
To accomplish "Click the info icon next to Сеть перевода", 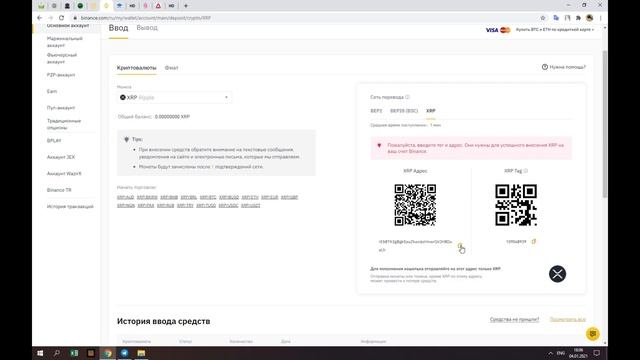I will (x=407, y=97).
